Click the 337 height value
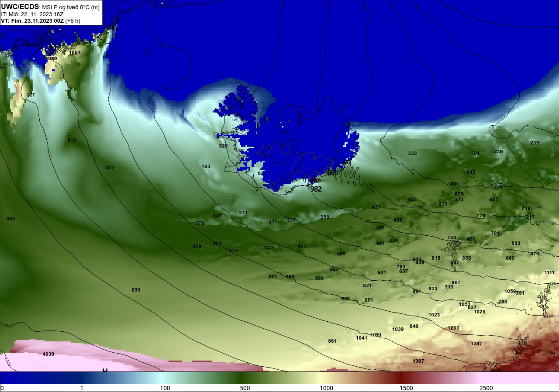The height and width of the screenshot is (392, 559). [291, 220]
